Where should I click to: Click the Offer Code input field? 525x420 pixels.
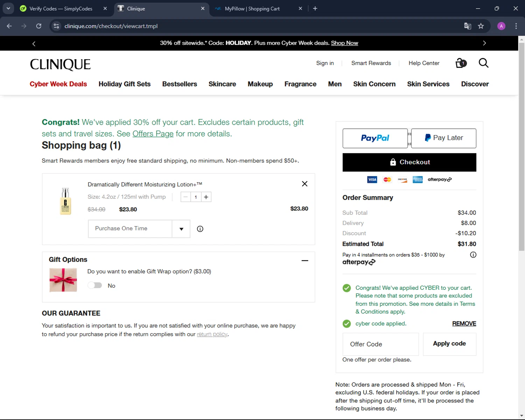point(380,344)
